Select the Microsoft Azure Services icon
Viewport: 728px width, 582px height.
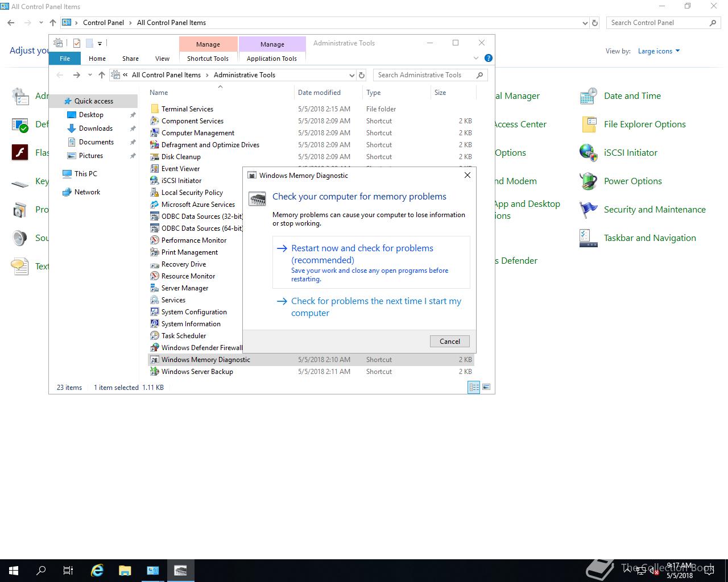(154, 205)
